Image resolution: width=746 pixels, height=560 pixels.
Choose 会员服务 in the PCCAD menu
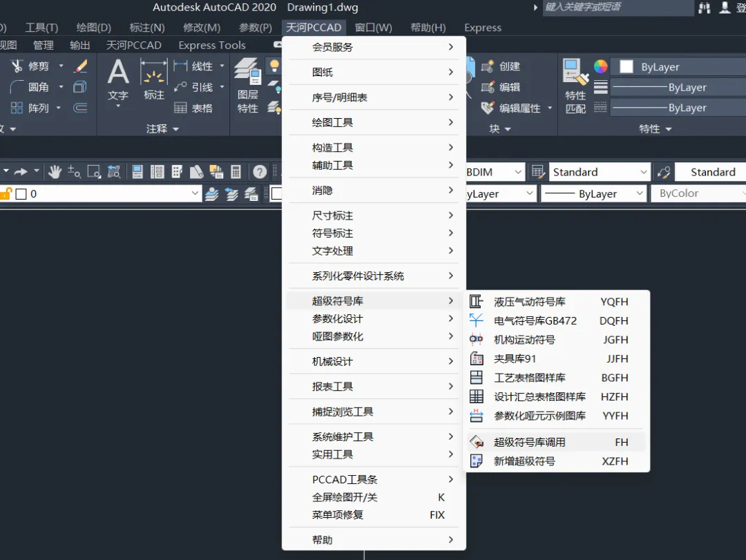pos(374,47)
